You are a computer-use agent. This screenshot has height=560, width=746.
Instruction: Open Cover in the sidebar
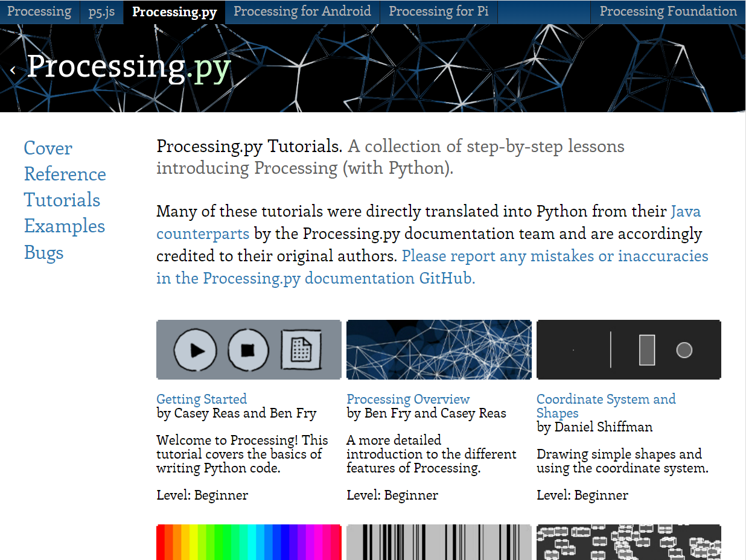pyautogui.click(x=48, y=148)
